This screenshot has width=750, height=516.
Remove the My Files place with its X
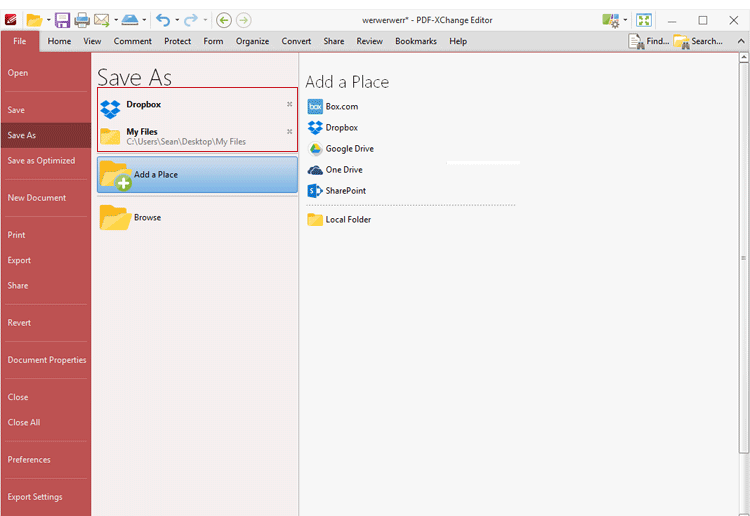coord(290,132)
